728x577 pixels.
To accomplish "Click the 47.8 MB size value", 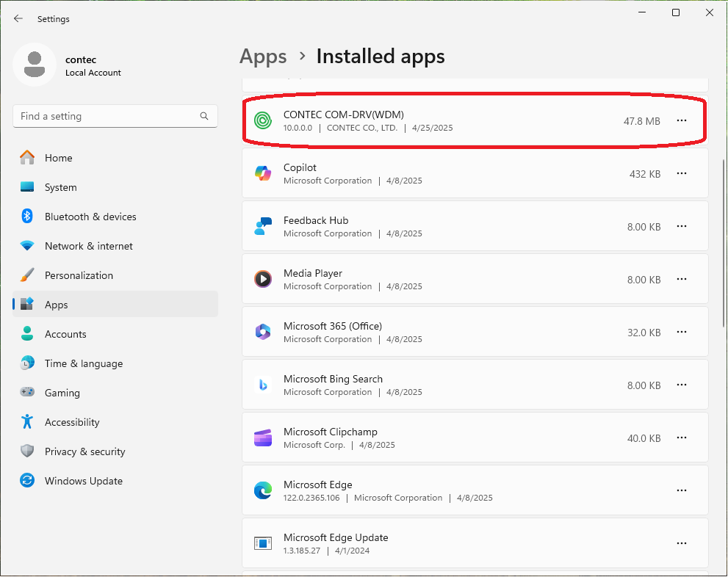I will [641, 122].
